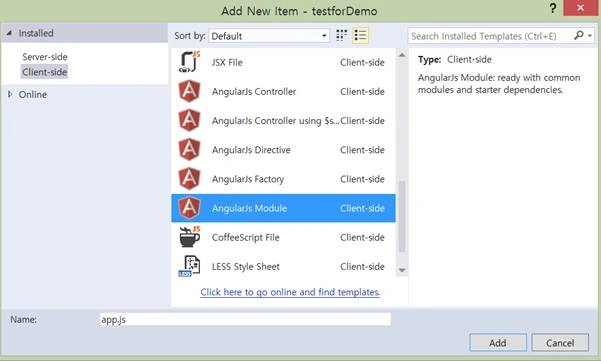
Task: Click the Cancel button
Action: 560,343
